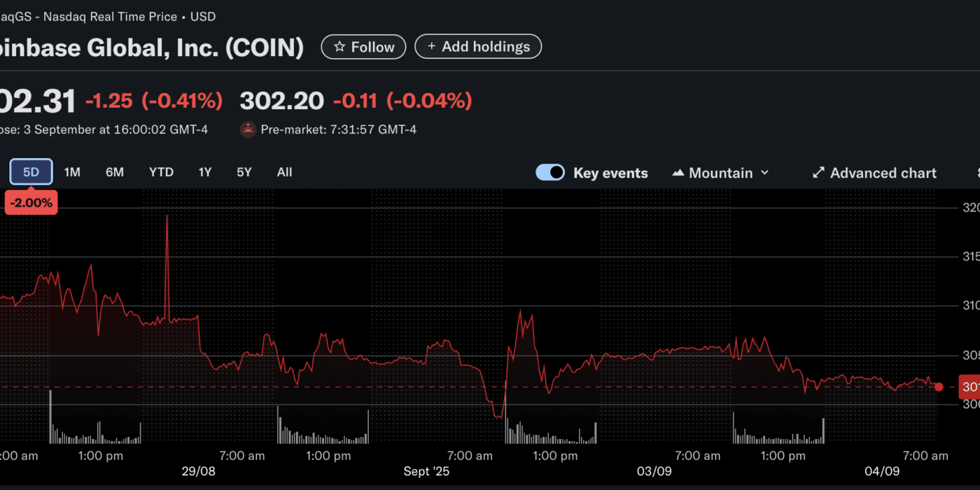
Task: Click the pre-market session icon
Action: point(248,129)
